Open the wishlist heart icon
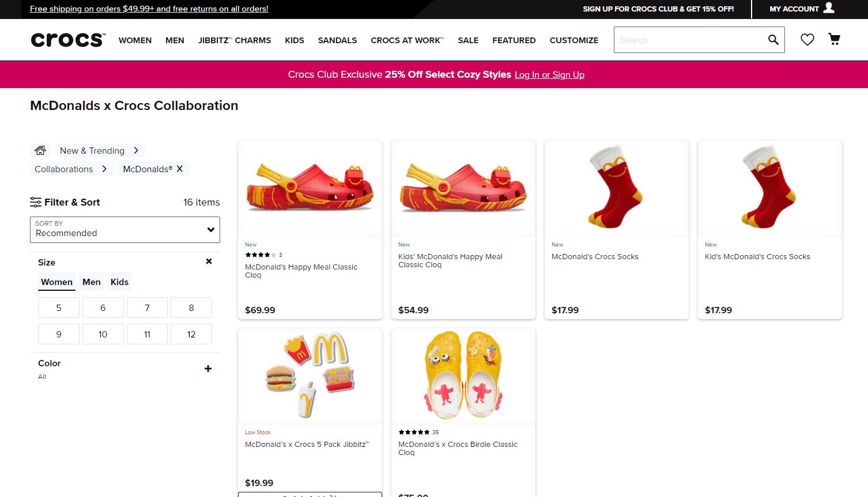This screenshot has width=868, height=497. (x=807, y=39)
